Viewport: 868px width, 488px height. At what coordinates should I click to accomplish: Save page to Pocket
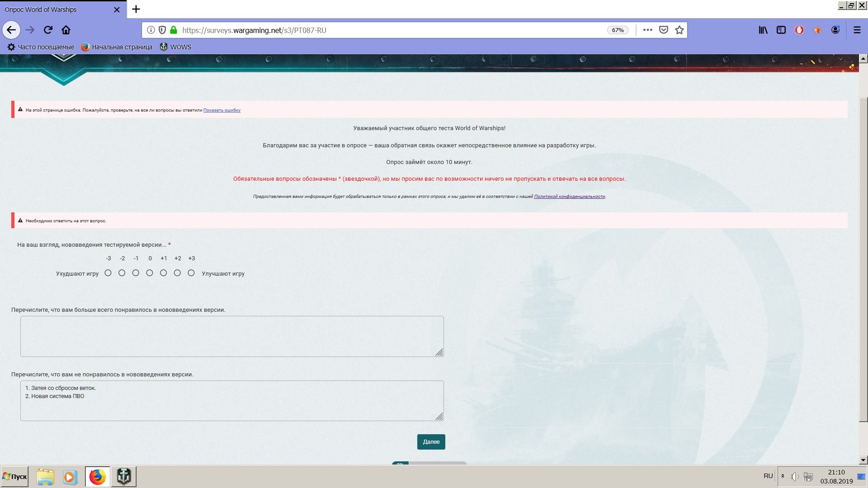[x=663, y=30]
